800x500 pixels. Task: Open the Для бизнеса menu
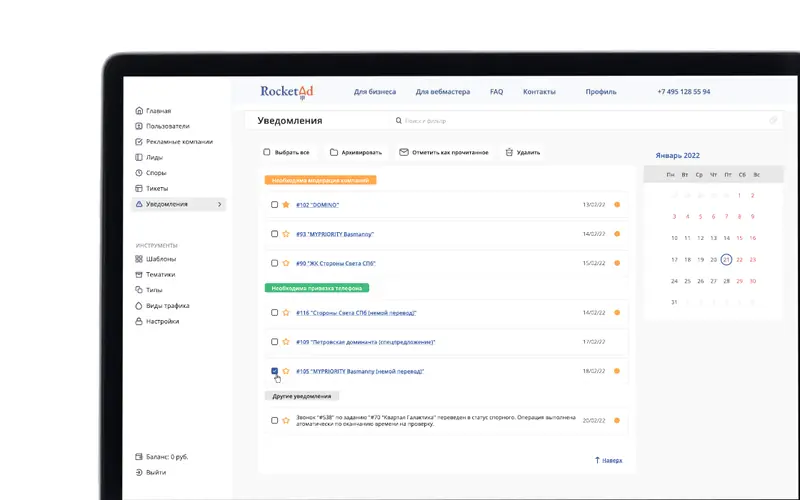(x=375, y=92)
